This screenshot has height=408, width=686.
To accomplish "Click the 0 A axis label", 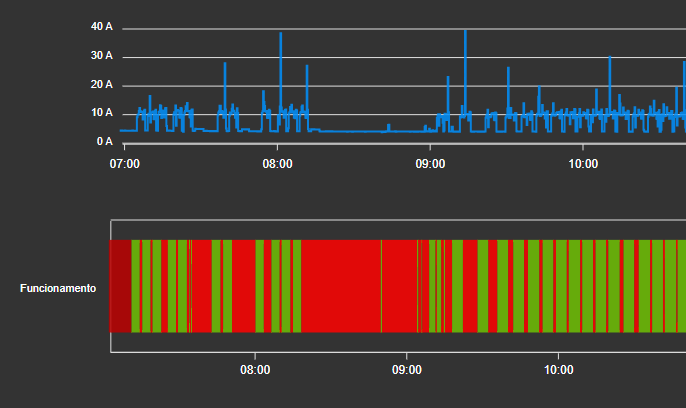I will pyautogui.click(x=105, y=141).
